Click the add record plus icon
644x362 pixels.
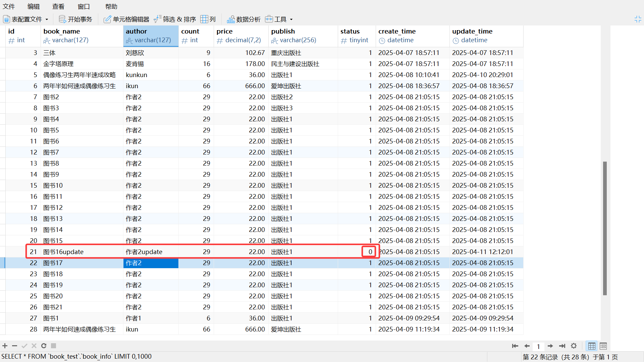click(5, 346)
